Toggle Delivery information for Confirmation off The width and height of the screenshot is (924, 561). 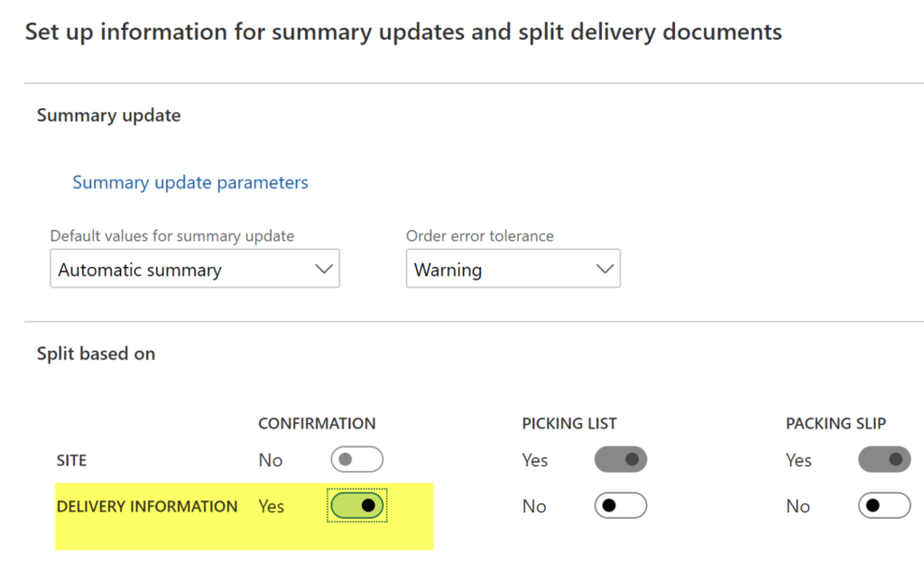(x=356, y=505)
